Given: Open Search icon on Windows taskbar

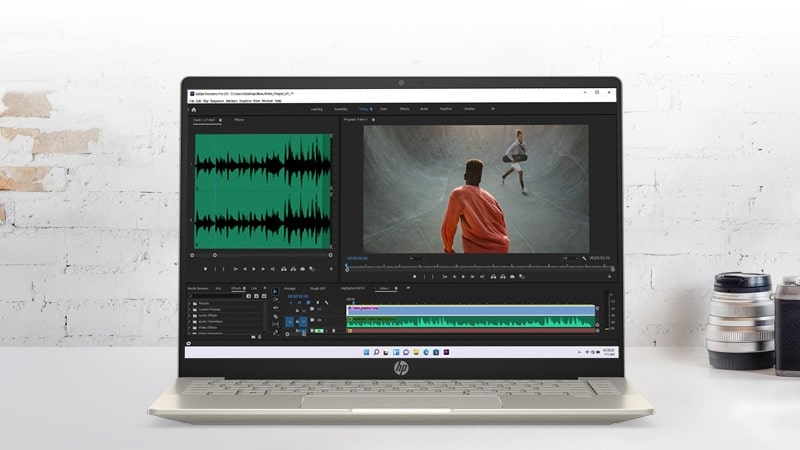Looking at the screenshot, I should [x=377, y=352].
